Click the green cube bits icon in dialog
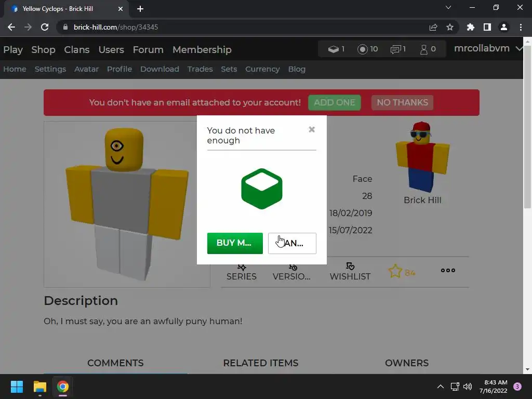Viewport: 532px width, 399px height. click(x=262, y=189)
